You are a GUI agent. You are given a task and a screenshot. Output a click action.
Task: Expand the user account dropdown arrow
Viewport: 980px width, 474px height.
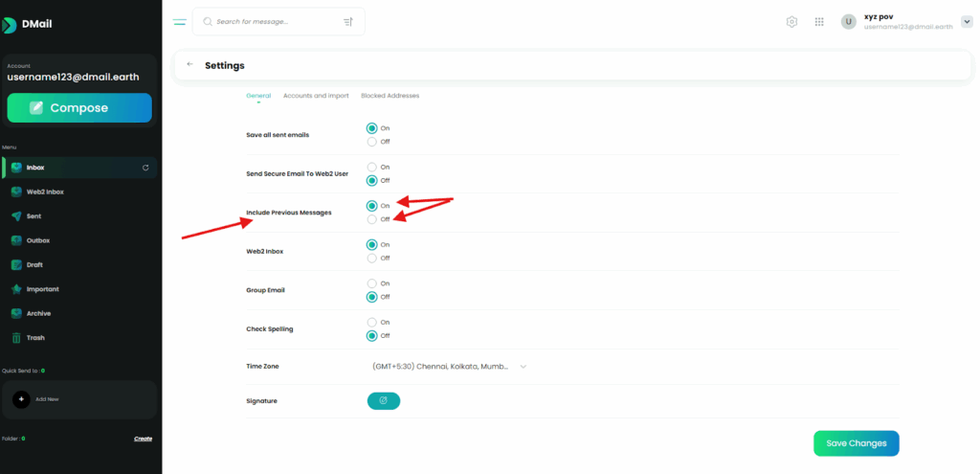[966, 22]
